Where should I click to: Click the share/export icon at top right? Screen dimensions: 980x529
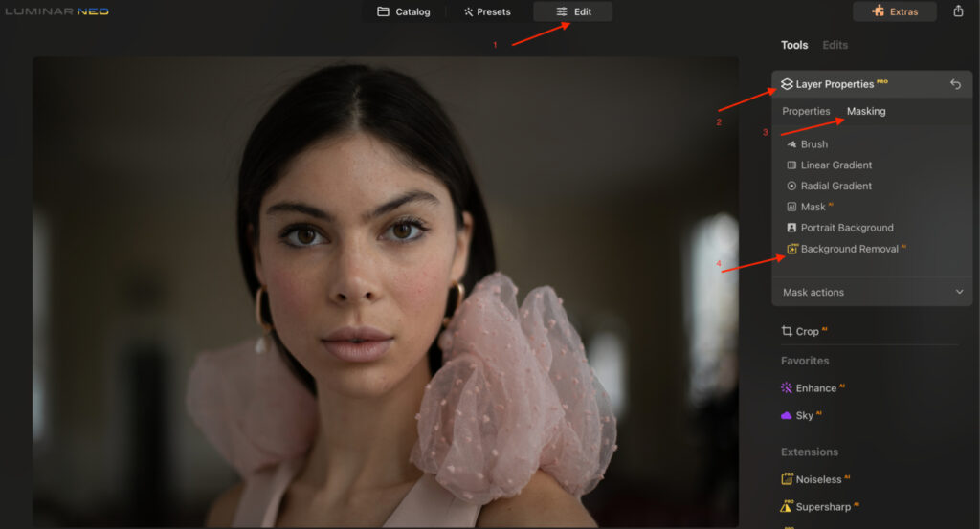coord(958,11)
